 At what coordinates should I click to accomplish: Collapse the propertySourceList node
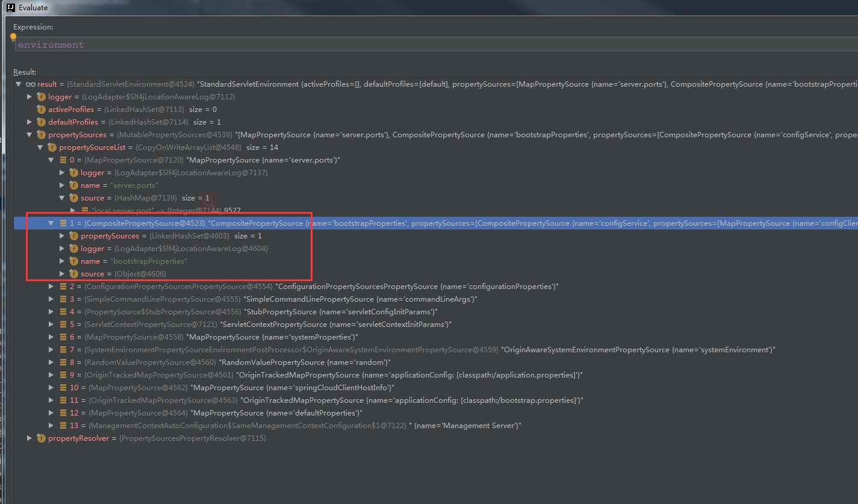tap(40, 148)
